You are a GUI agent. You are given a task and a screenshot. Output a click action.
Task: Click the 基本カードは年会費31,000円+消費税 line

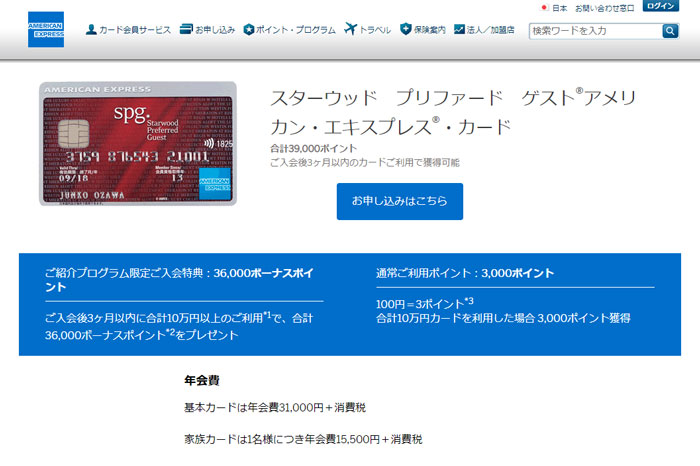pyautogui.click(x=275, y=408)
